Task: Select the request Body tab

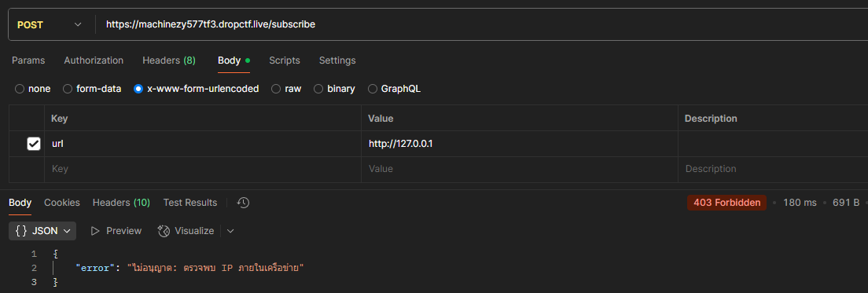Action: point(234,60)
